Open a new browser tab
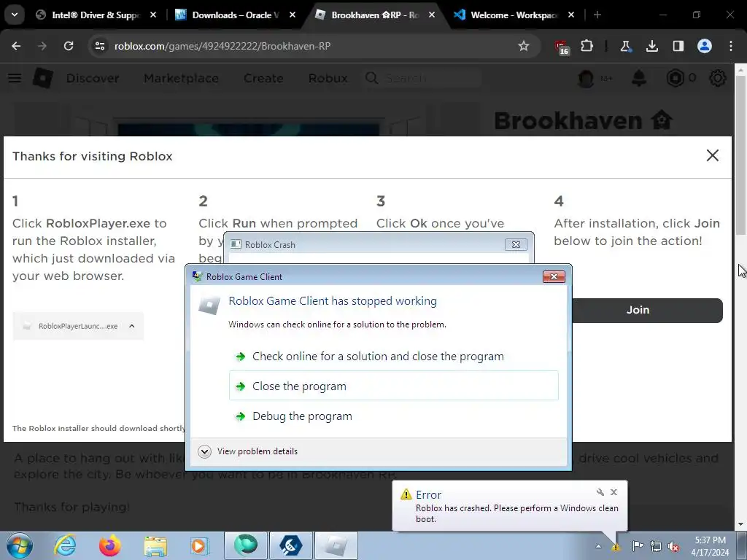747x560 pixels. pyautogui.click(x=597, y=15)
